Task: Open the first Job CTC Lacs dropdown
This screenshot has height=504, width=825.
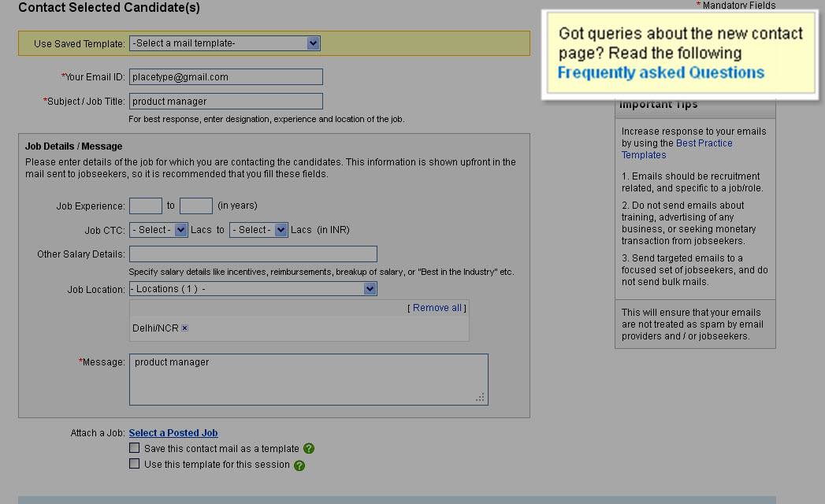Action: [x=158, y=230]
